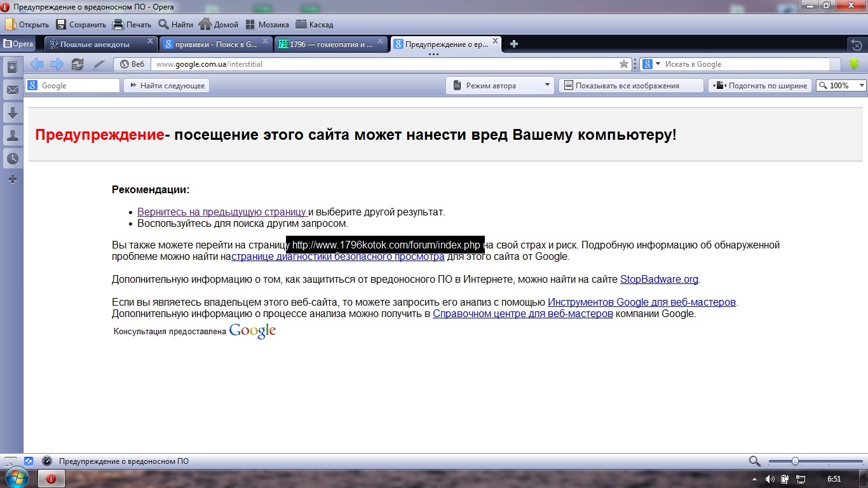Viewport: 868px width, 488px height.
Task: Click the taskbar clock showing 6:51
Action: [834, 479]
